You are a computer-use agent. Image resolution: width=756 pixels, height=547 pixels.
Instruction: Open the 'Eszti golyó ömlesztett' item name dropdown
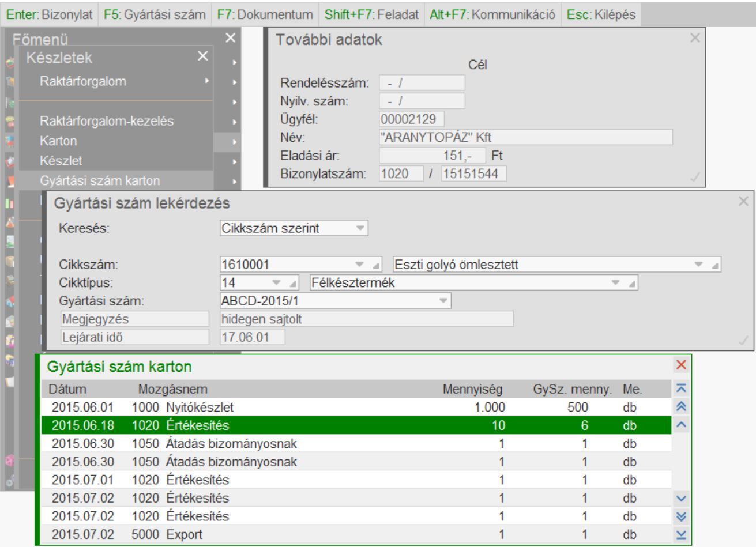[x=699, y=265]
